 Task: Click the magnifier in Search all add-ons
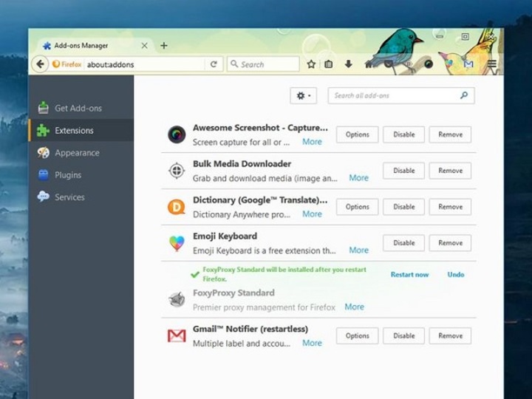point(464,95)
